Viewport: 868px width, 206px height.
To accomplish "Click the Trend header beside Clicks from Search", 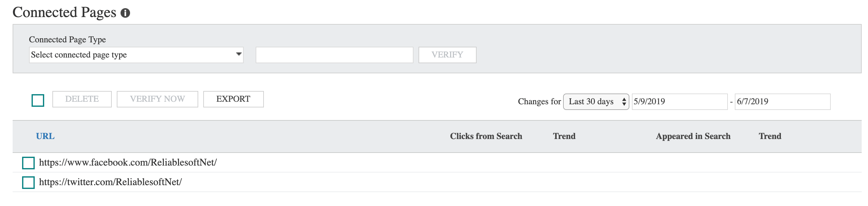I will pos(564,136).
